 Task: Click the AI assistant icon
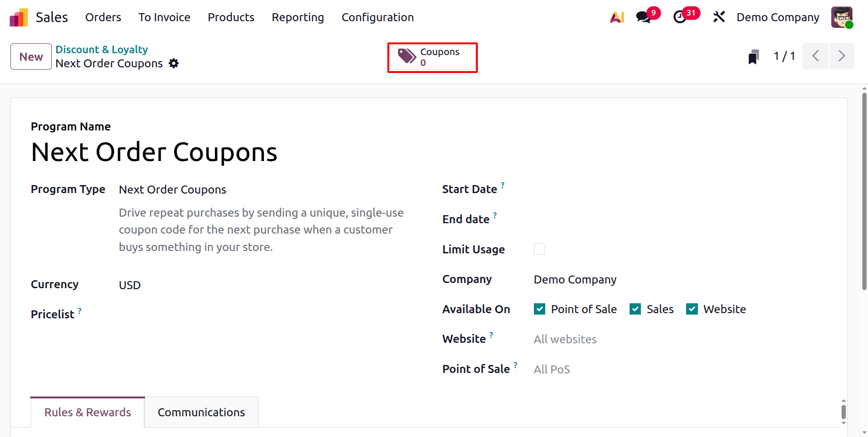(616, 17)
